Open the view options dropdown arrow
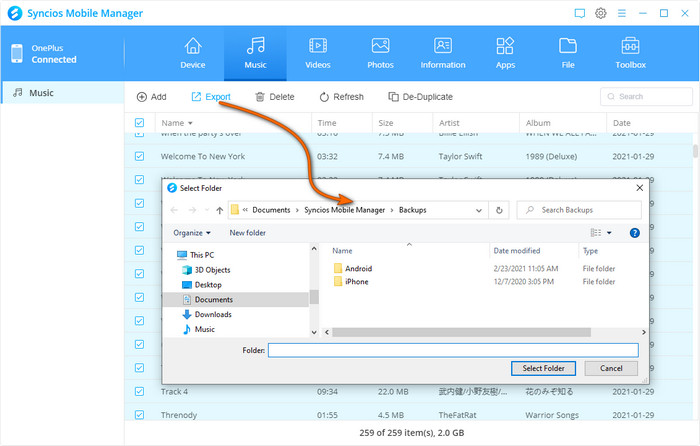This screenshot has width=700, height=446. (x=609, y=233)
